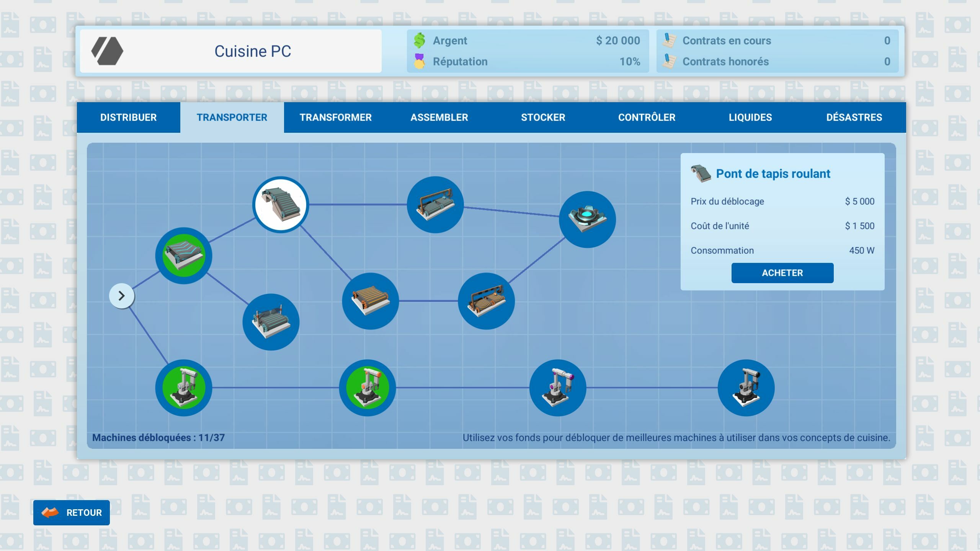Click the Coût de l'unité label

(x=720, y=226)
